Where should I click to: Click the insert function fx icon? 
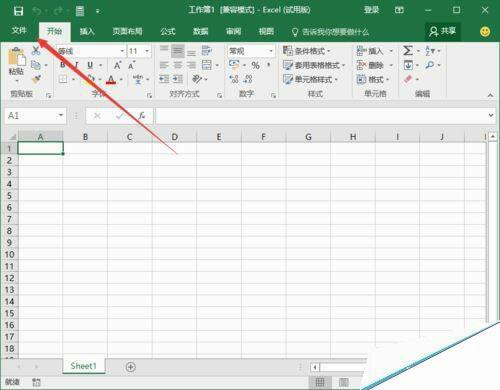[142, 116]
